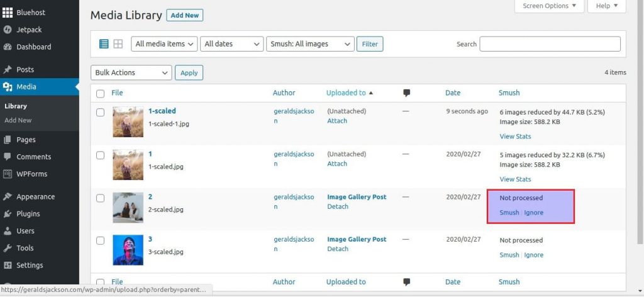The height and width of the screenshot is (297, 644).
Task: Go to Settings menu item
Action: [x=30, y=265]
